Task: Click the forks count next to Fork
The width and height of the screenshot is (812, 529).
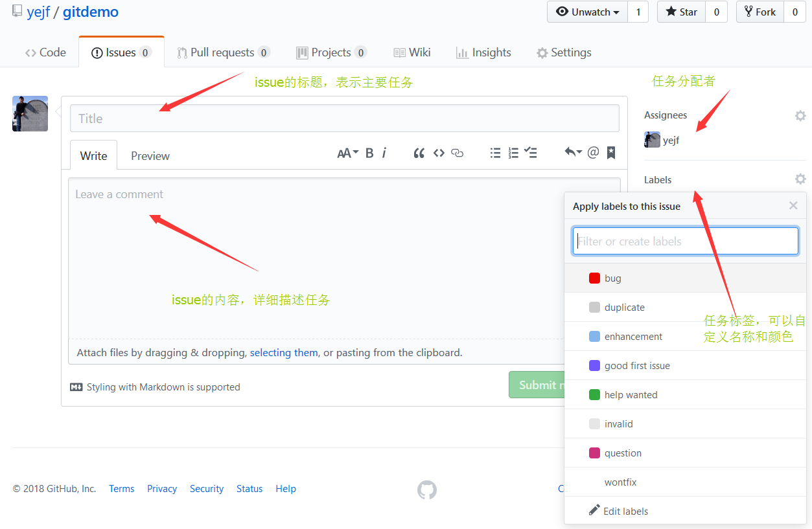Action: pos(795,12)
